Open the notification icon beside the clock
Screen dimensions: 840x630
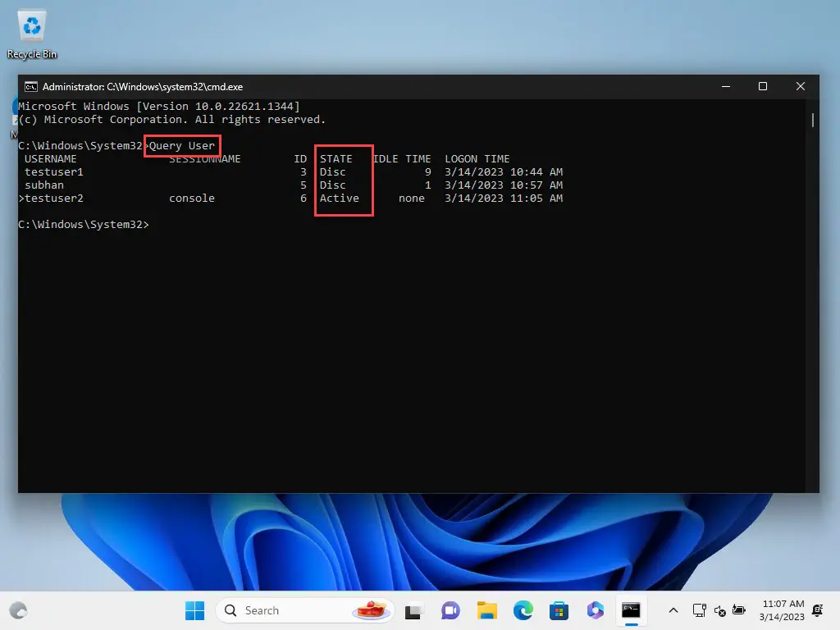pyautogui.click(x=817, y=610)
